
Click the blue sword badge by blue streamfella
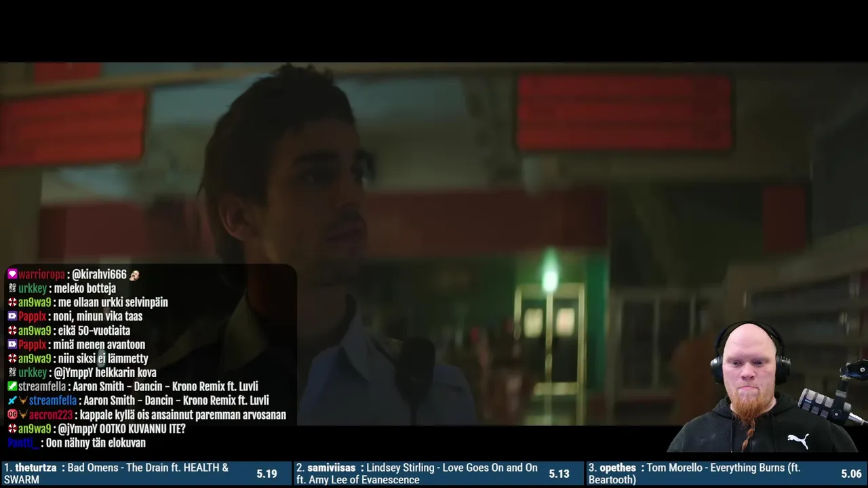(x=12, y=401)
